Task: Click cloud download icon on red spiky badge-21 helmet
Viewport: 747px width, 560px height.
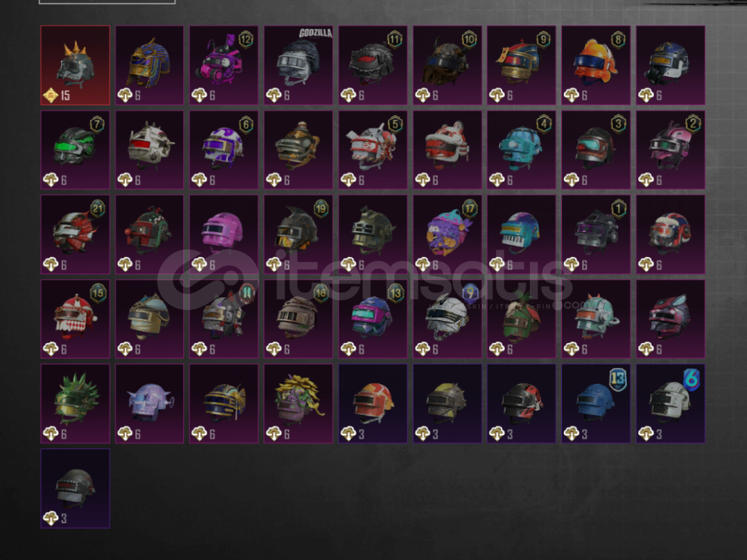Action: (x=51, y=264)
